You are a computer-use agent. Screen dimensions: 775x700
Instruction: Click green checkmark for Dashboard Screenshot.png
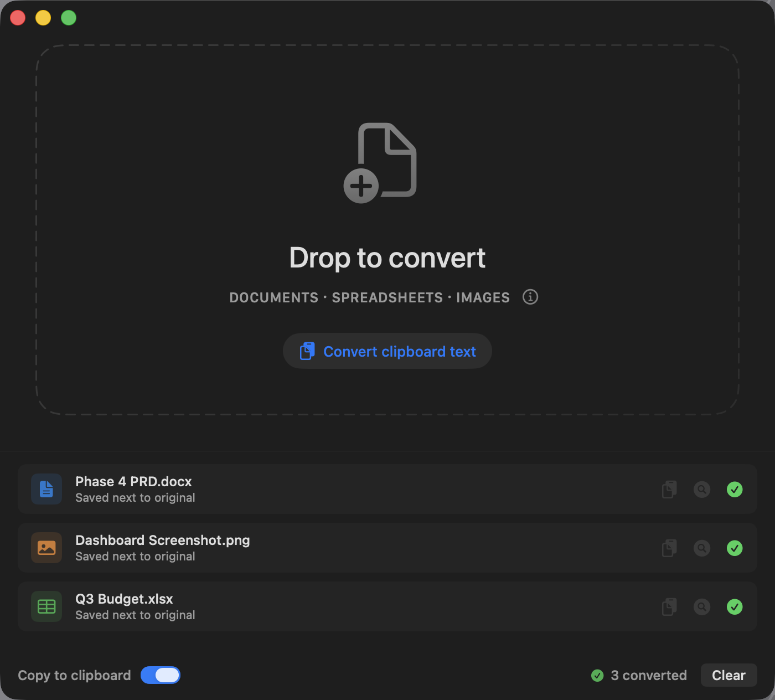(x=735, y=548)
